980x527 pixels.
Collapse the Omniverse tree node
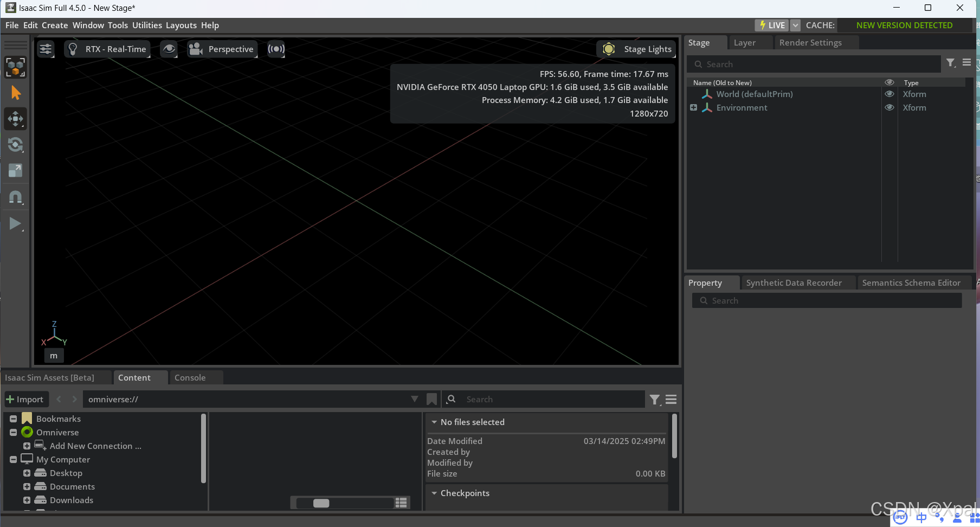coord(14,432)
